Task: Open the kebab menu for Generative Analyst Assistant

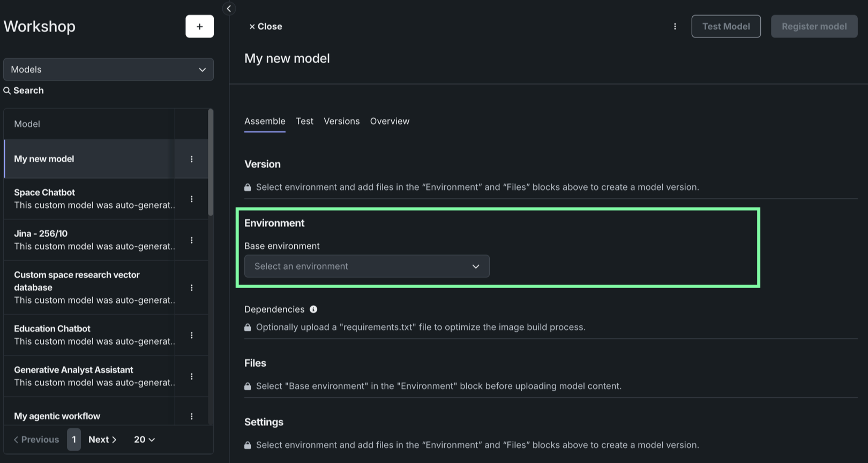Action: point(191,376)
